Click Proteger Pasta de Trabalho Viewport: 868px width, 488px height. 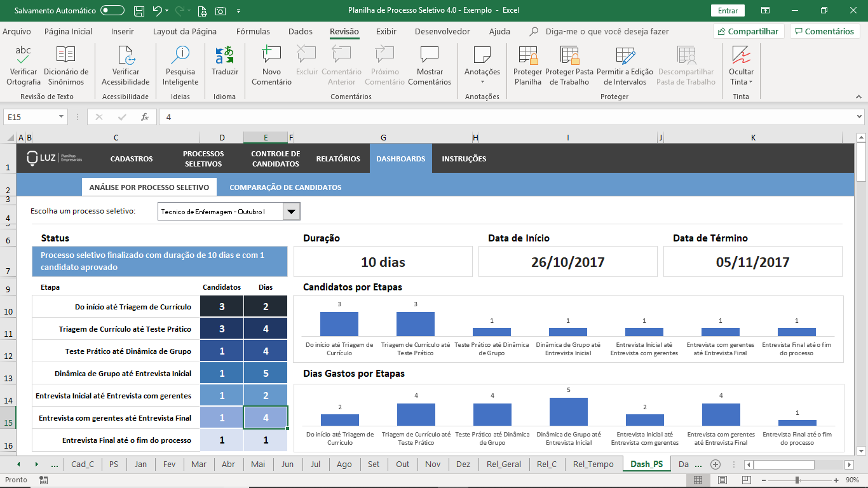[569, 65]
